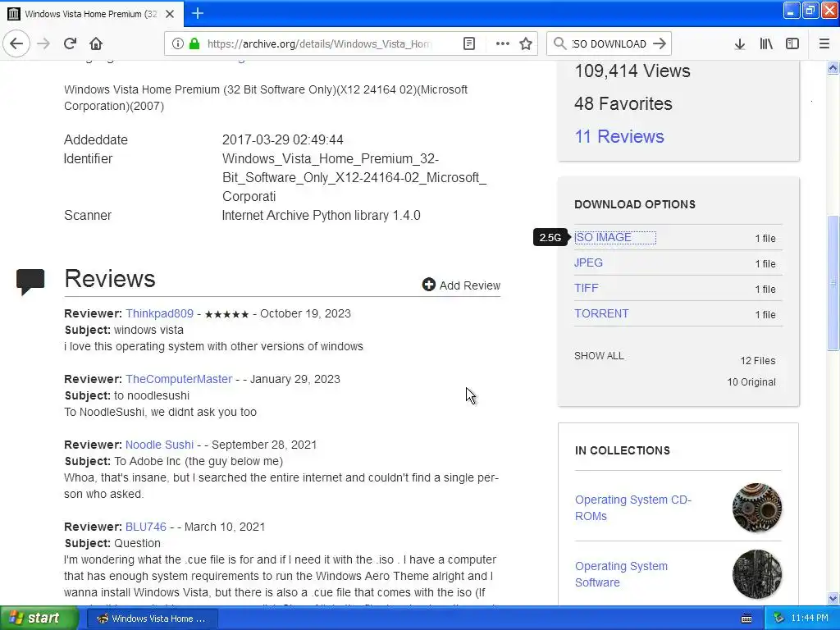Open a new tab with plus
The image size is (840, 630).
point(198,13)
